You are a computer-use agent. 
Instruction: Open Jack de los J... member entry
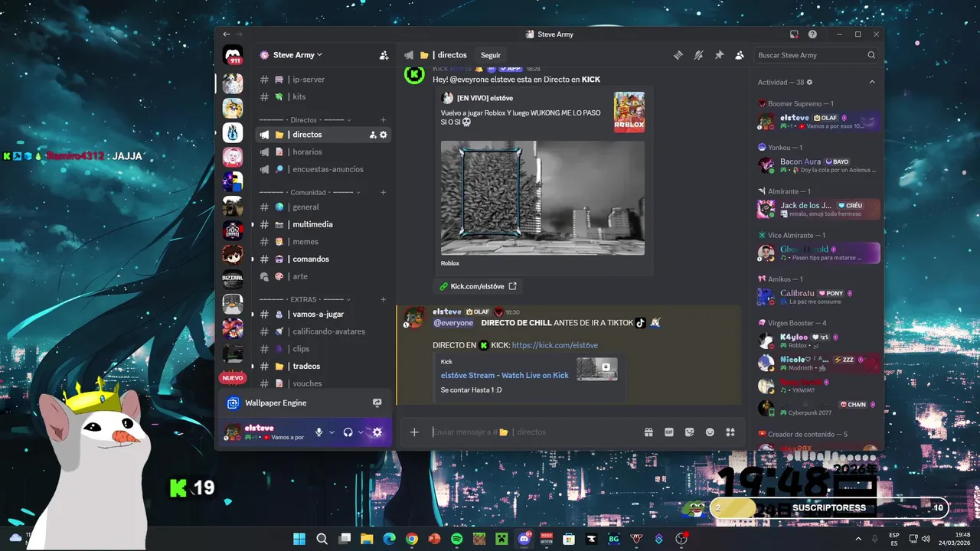818,209
